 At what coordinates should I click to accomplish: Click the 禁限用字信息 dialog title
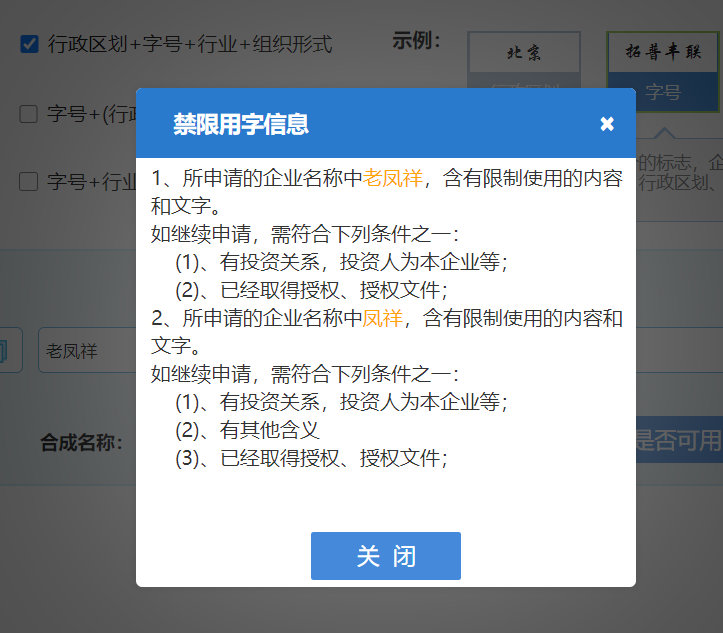pyautogui.click(x=240, y=124)
